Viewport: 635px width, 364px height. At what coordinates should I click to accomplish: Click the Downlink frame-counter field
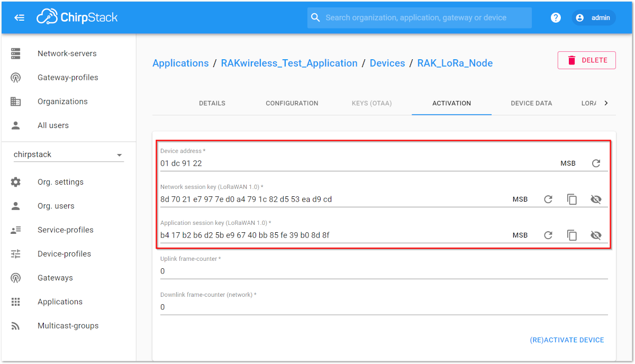click(x=384, y=307)
